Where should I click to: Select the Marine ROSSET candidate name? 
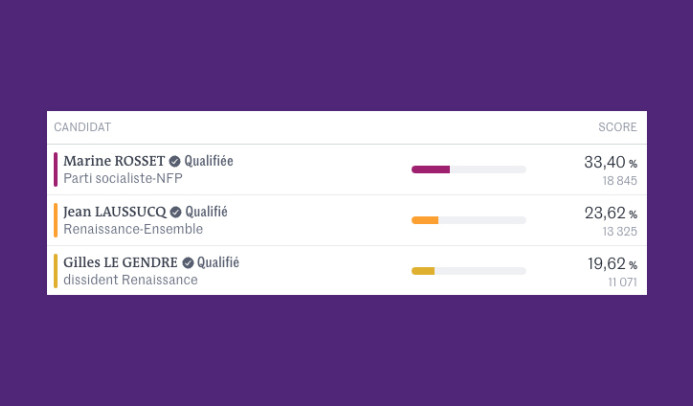114,161
